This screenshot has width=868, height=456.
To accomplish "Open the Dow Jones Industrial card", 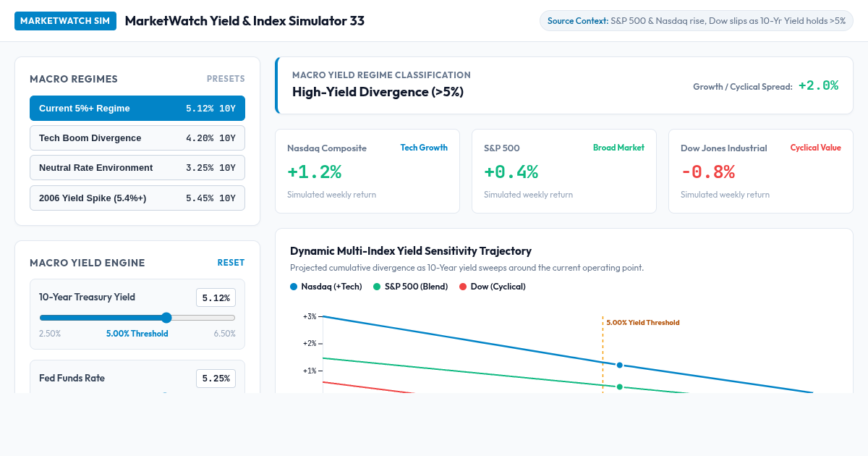I will pos(761,172).
